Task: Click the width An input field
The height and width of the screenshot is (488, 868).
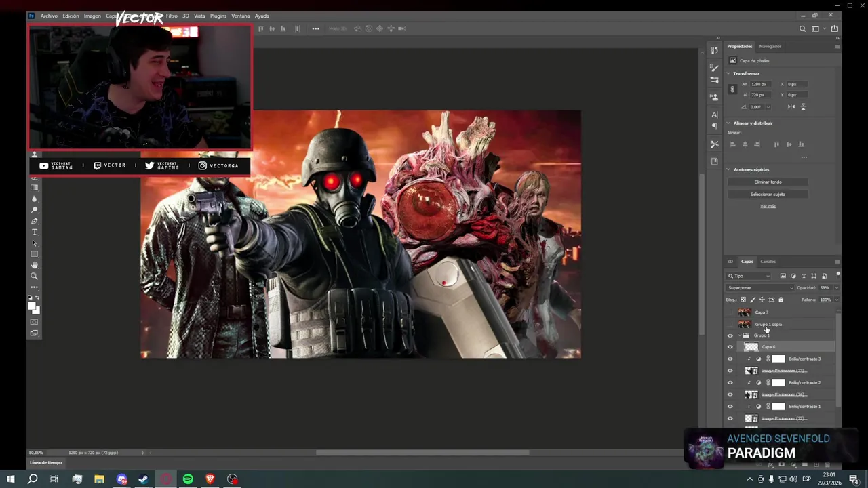Action: click(761, 84)
